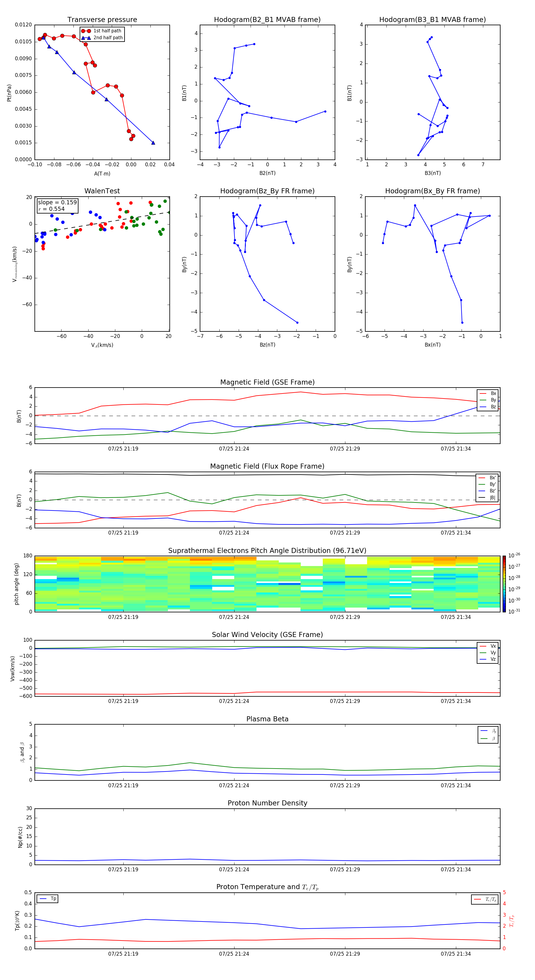Click the 'Transverse pressure' plot title

tap(102, 20)
